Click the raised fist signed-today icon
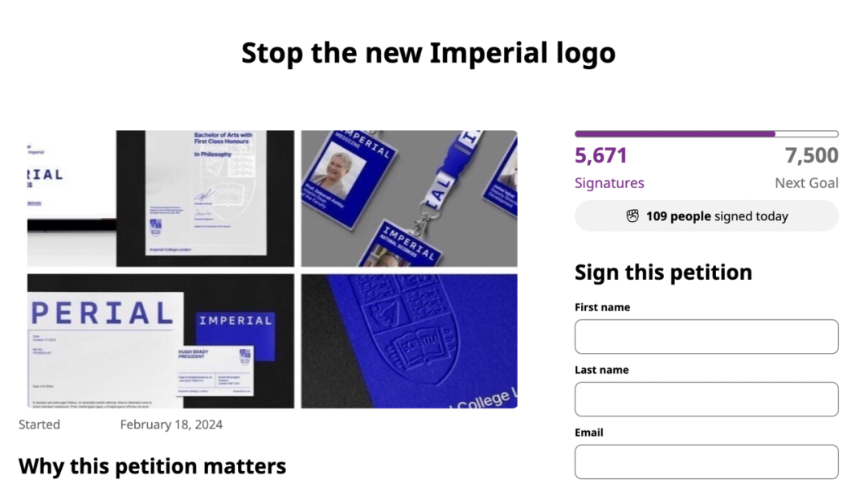This screenshot has height=488, width=868. (x=633, y=216)
